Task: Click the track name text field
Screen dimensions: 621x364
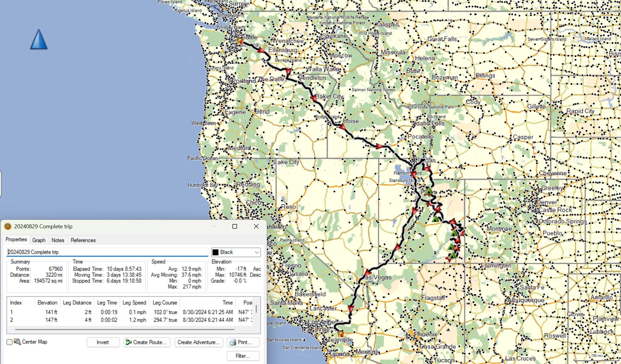Action: click(106, 252)
